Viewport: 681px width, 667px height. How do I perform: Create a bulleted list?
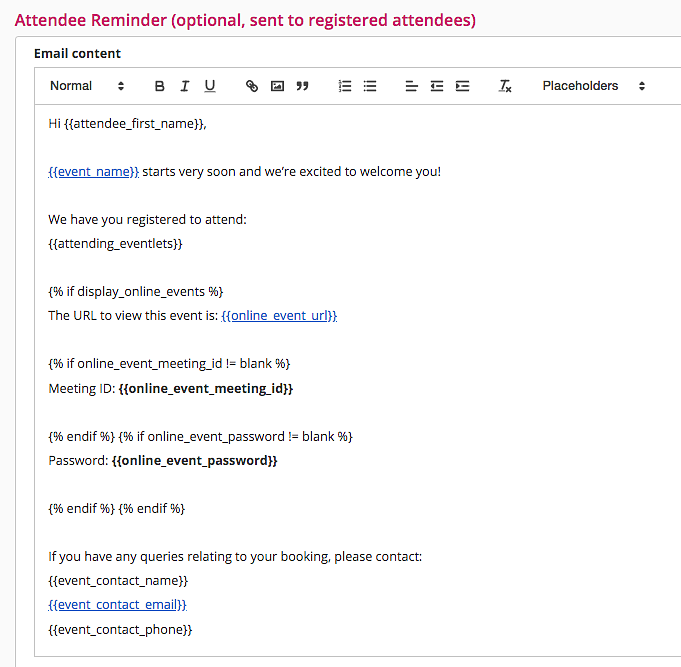coord(370,86)
